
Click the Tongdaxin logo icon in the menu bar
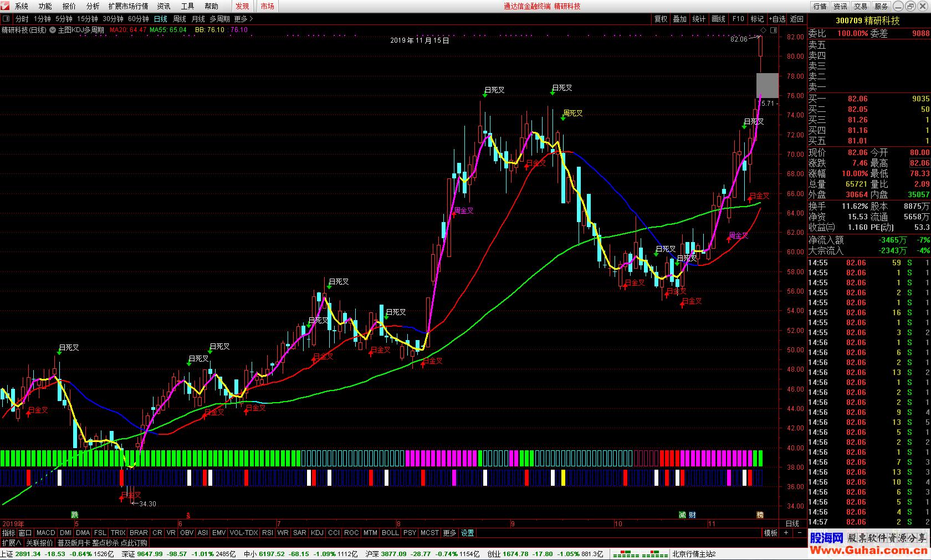[x=5, y=6]
